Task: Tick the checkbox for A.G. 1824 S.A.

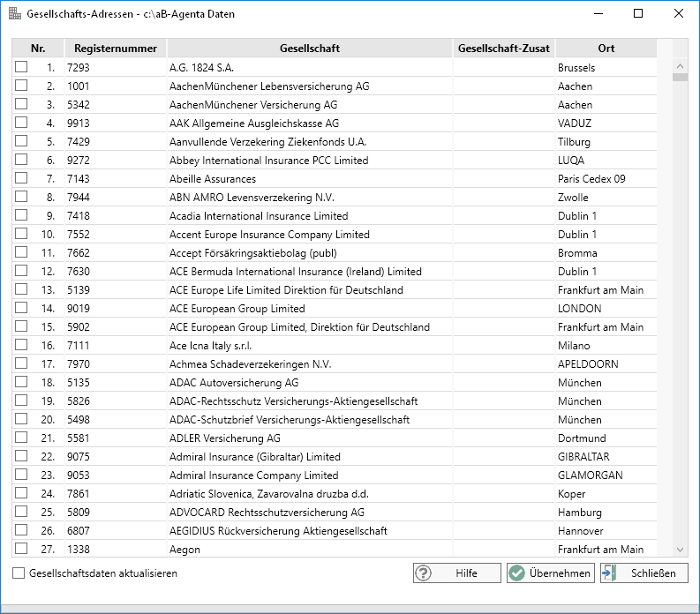Action: tap(21, 67)
